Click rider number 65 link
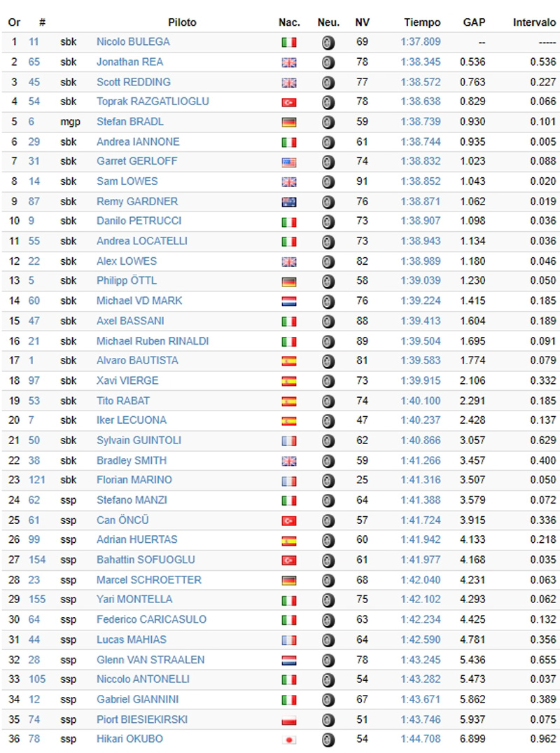The image size is (560, 753). click(x=34, y=62)
